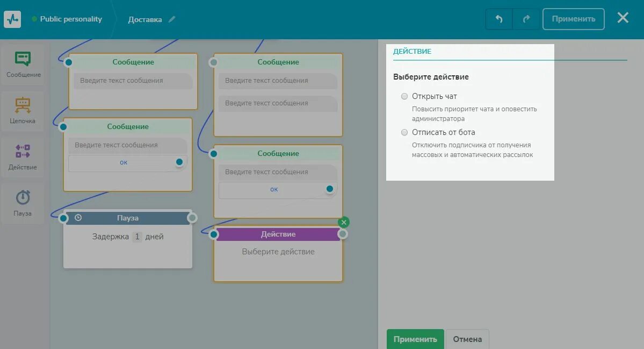Viewport: 644px width, 349px height.
Task: Add a Пауза block from the sidebar
Action: (x=23, y=203)
